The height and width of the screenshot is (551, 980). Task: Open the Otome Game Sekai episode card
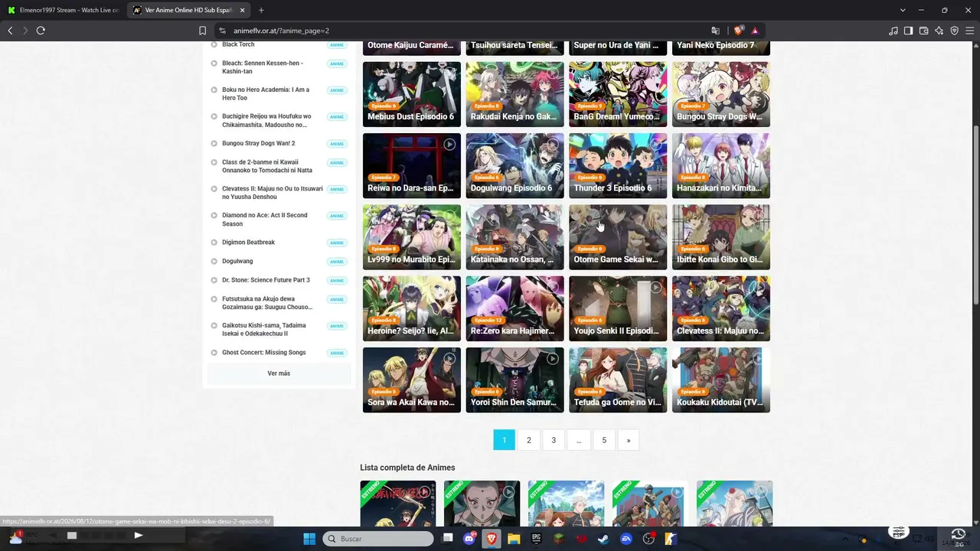[618, 237]
